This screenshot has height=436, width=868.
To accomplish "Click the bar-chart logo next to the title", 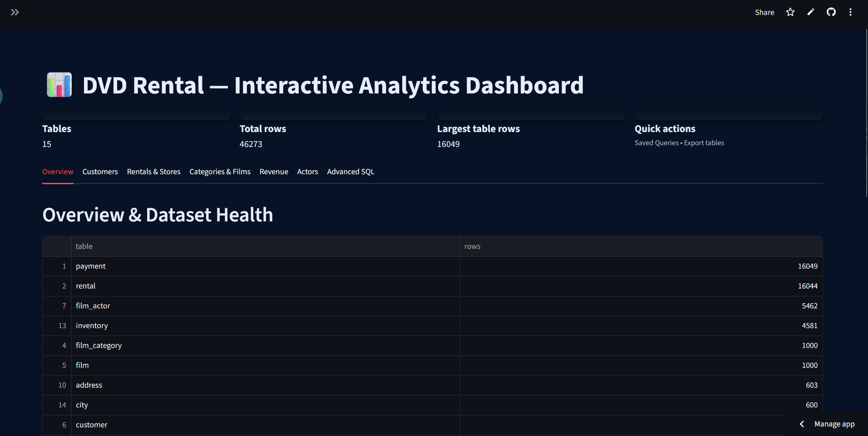I will (x=59, y=85).
